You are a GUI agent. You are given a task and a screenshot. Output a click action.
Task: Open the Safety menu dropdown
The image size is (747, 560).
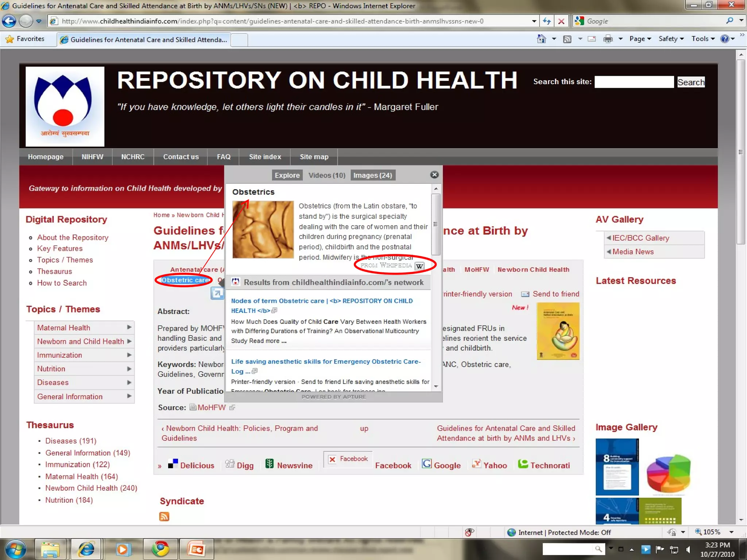tap(671, 39)
